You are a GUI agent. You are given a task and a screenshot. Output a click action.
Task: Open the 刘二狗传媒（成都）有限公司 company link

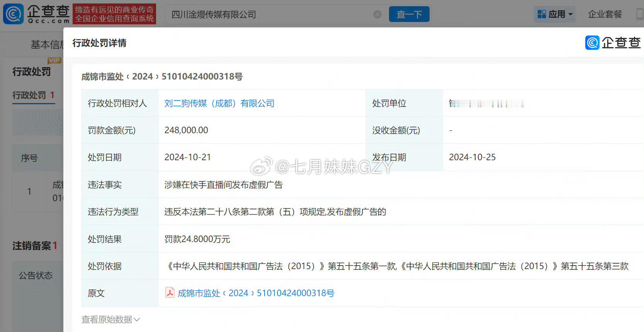pyautogui.click(x=219, y=103)
